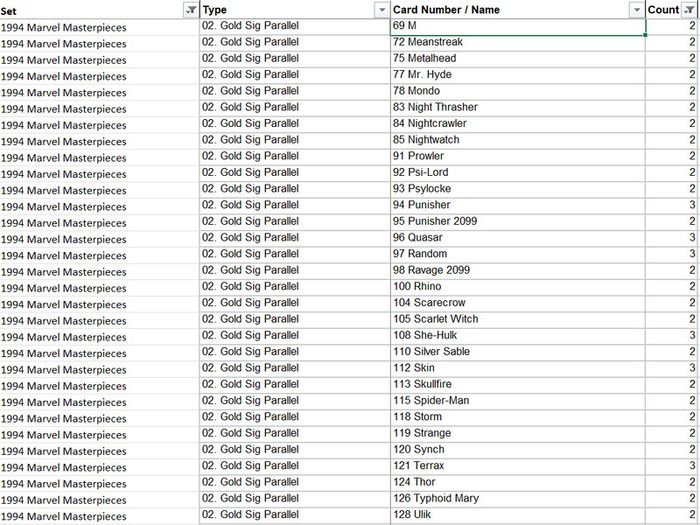
Task: Select the Count cell in the 121 Terrax row
Action: 672,466
